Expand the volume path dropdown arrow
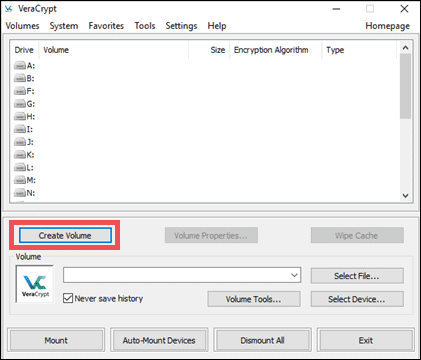Image resolution: width=421 pixels, height=360 pixels. coord(294,275)
